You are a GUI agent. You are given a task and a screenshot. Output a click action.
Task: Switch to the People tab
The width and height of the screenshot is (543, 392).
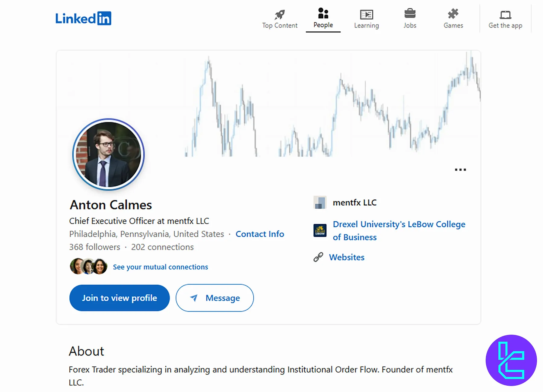pos(323,18)
